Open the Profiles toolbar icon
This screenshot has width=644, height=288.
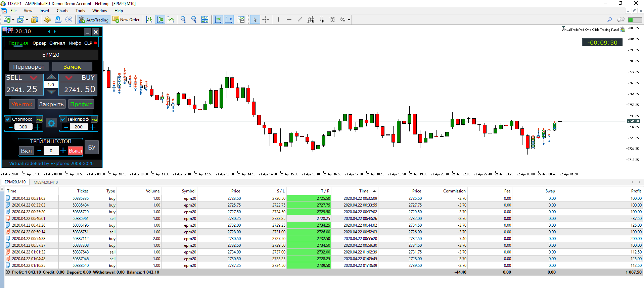pyautogui.click(x=21, y=20)
